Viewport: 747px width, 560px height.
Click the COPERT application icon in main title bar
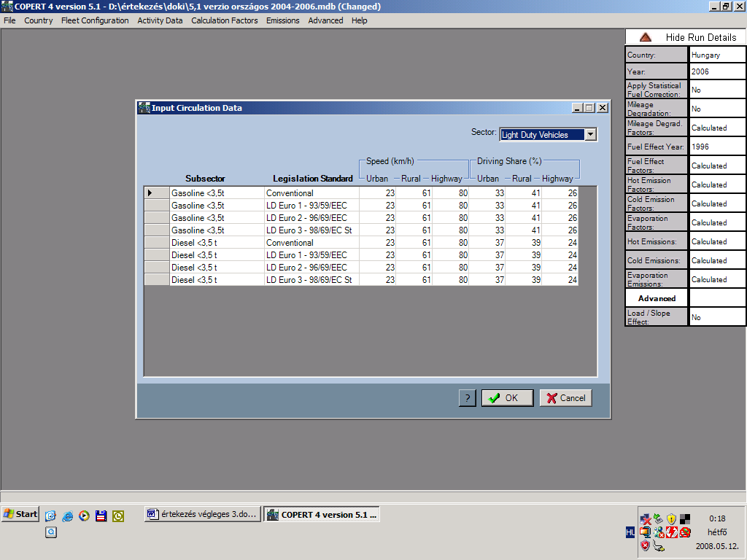pyautogui.click(x=7, y=6)
